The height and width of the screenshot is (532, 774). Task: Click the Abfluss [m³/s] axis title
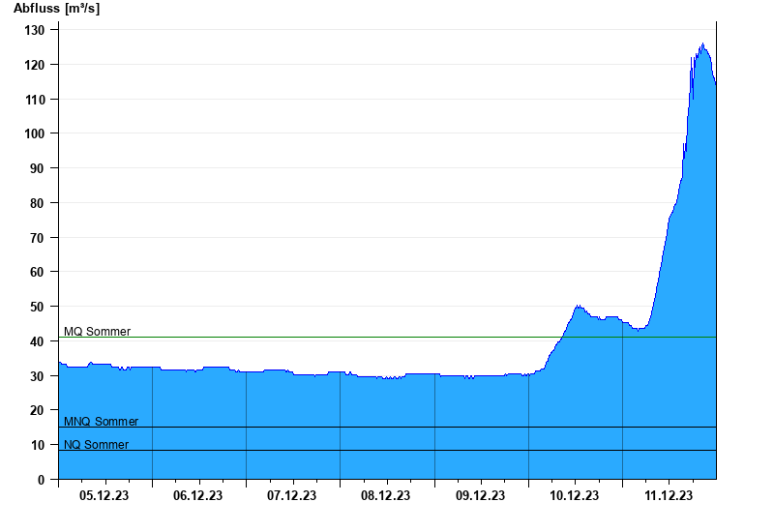coord(56,9)
